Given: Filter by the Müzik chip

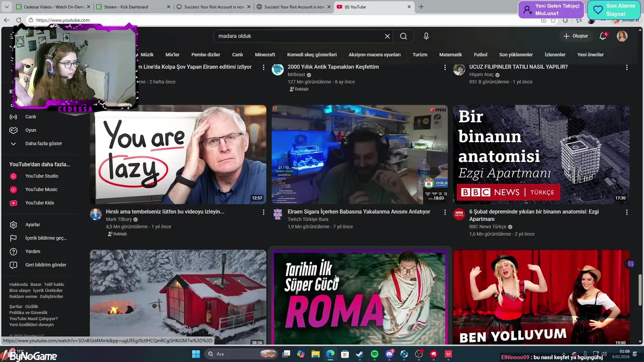Looking at the screenshot, I should [x=147, y=54].
